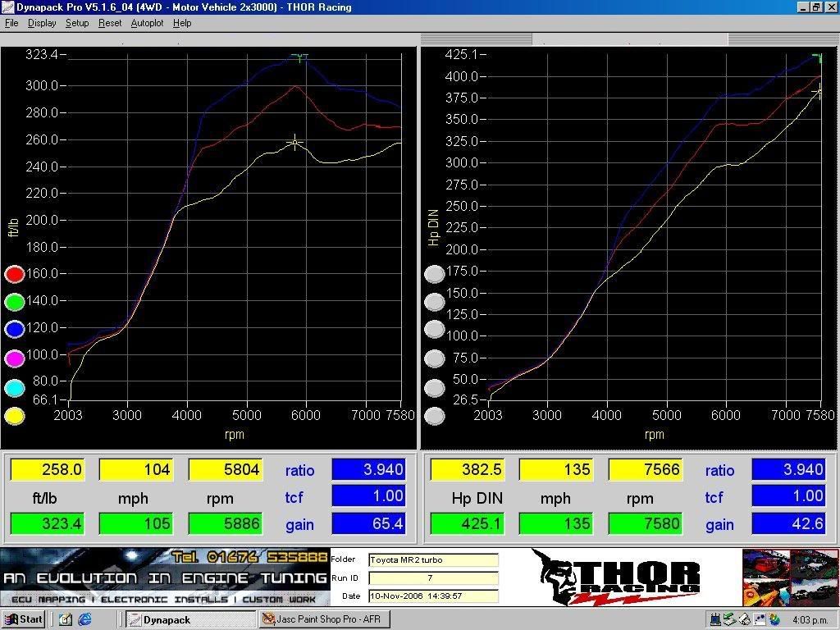The image size is (840, 630).
Task: Click the torque gain value 65.4
Action: (x=368, y=523)
